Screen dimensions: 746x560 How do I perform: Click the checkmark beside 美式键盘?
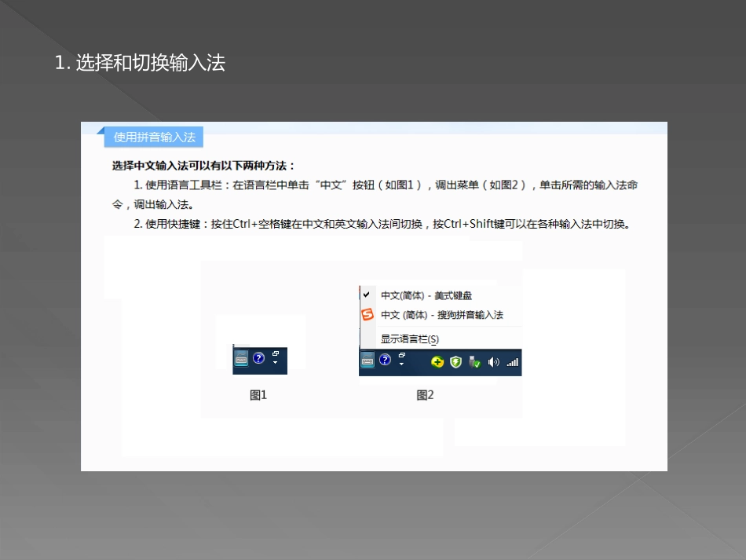pyautogui.click(x=367, y=295)
